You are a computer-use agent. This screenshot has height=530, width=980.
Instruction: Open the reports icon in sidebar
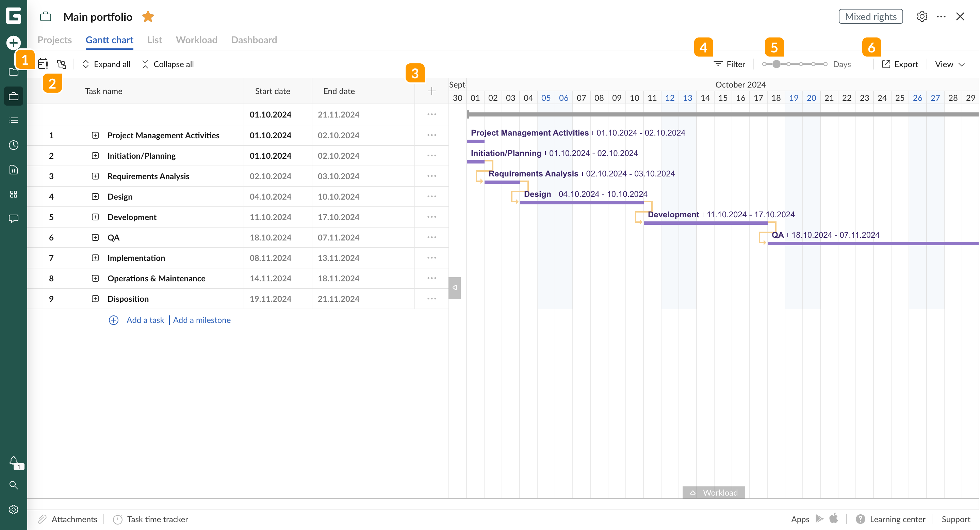[x=14, y=169]
